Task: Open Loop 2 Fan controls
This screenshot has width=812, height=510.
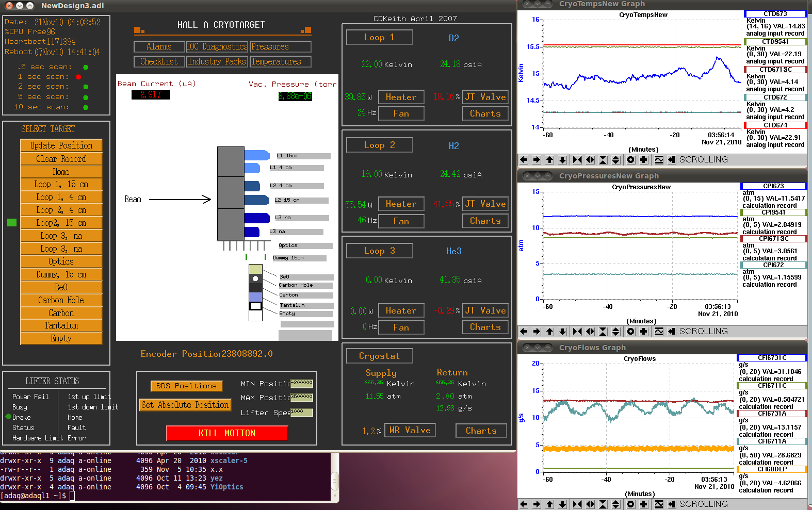Action: click(401, 221)
